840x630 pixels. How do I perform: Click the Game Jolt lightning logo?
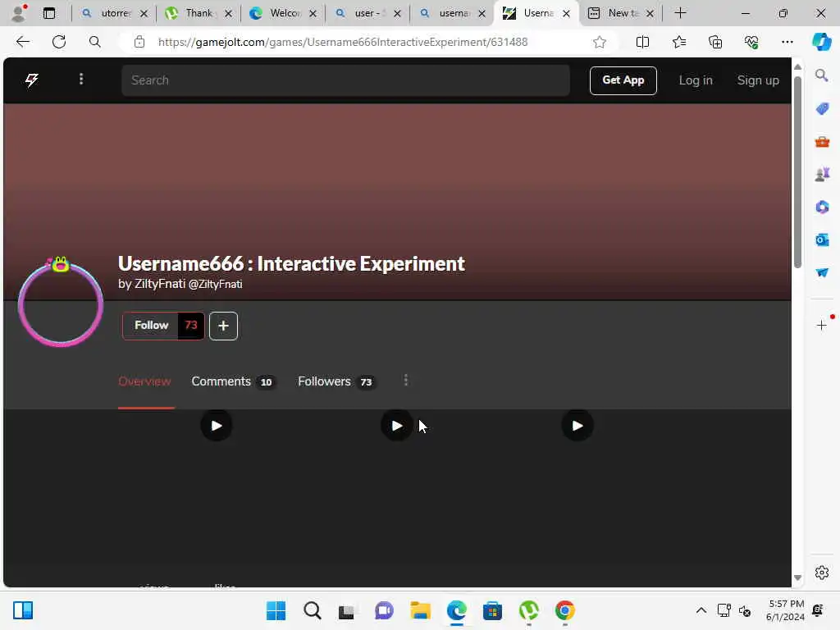pyautogui.click(x=32, y=80)
